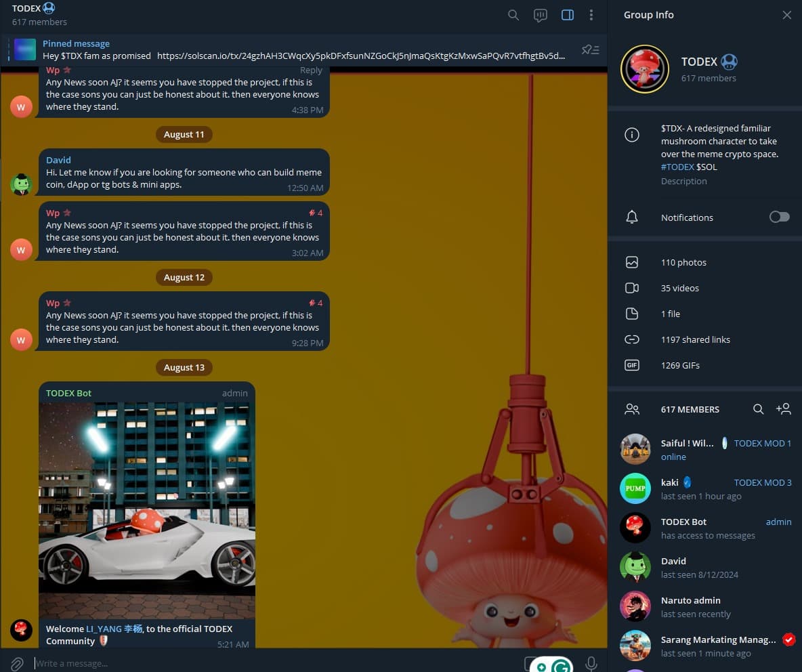The width and height of the screenshot is (802, 672).
Task: Click TODEX Bot sender name in chat
Action: click(68, 393)
